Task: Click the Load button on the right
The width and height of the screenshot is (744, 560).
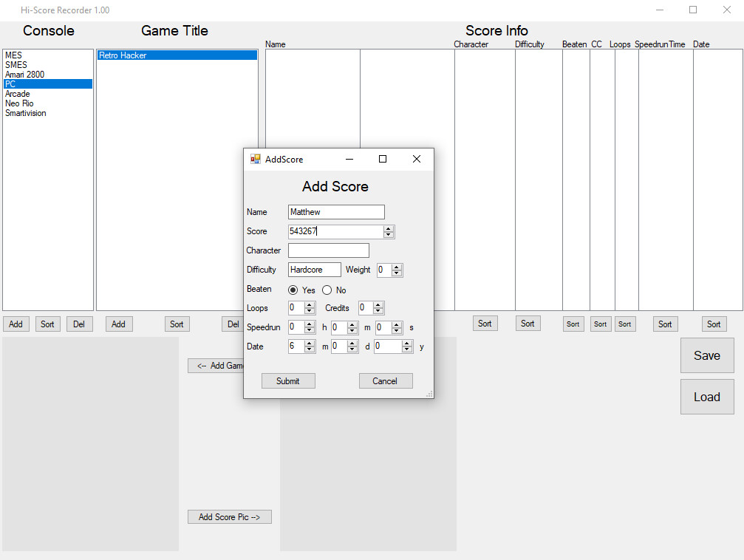Action: click(x=706, y=396)
